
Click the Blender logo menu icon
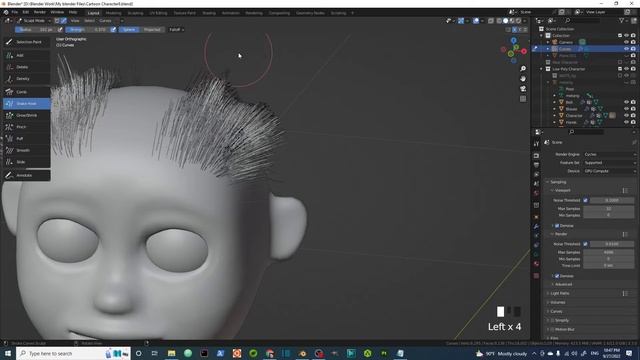point(6,12)
